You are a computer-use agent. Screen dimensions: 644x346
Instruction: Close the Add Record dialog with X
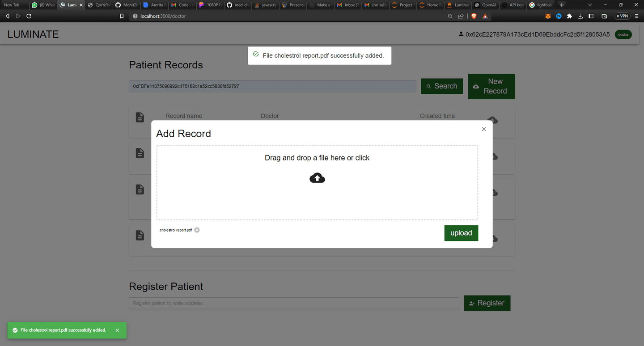483,129
